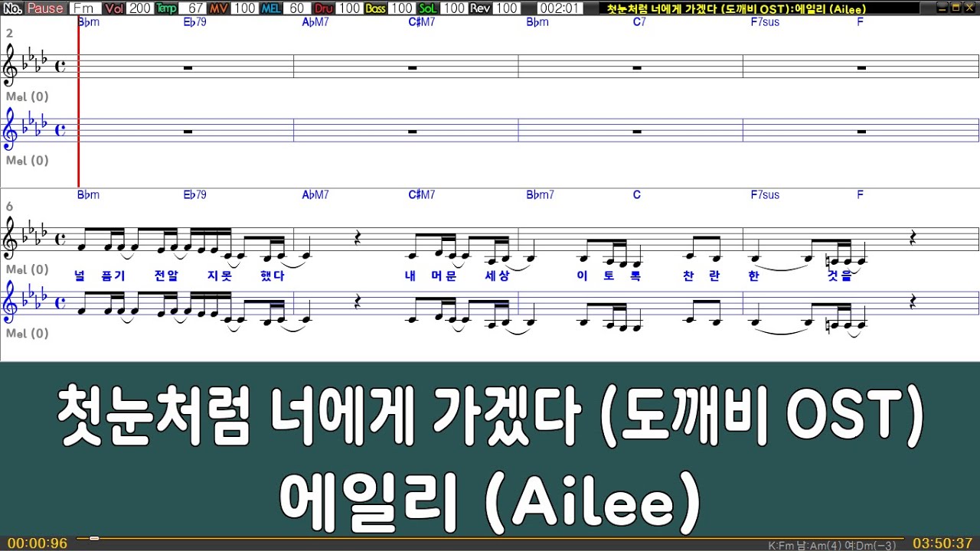This screenshot has height=551, width=980.
Task: Click the Temp tempo label
Action: click(166, 8)
